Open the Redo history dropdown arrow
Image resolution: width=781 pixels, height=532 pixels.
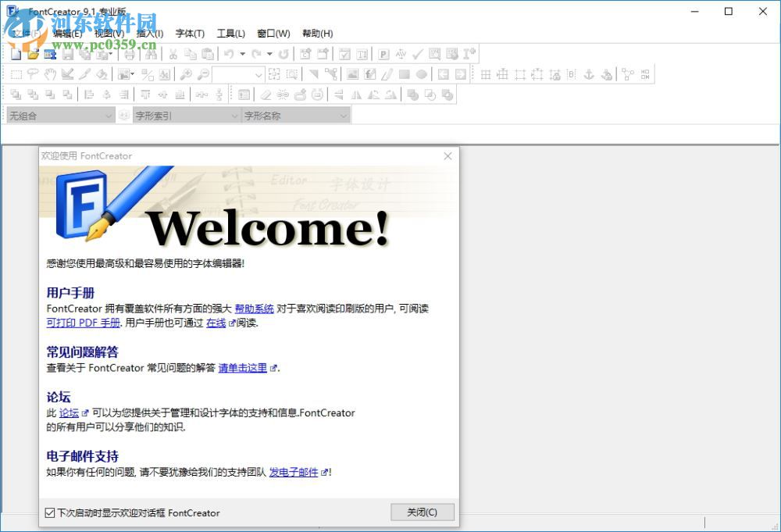(x=268, y=54)
